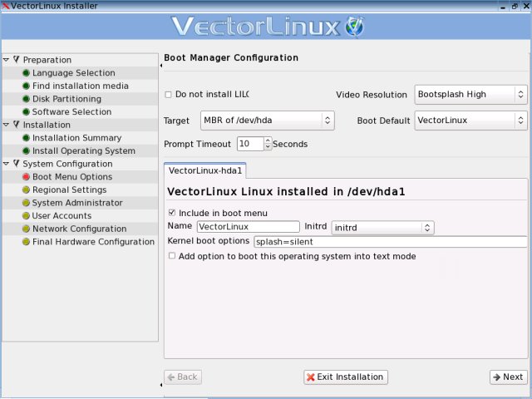Select Installation Summary step
Screen dimensions: 532x399
click(x=76, y=138)
